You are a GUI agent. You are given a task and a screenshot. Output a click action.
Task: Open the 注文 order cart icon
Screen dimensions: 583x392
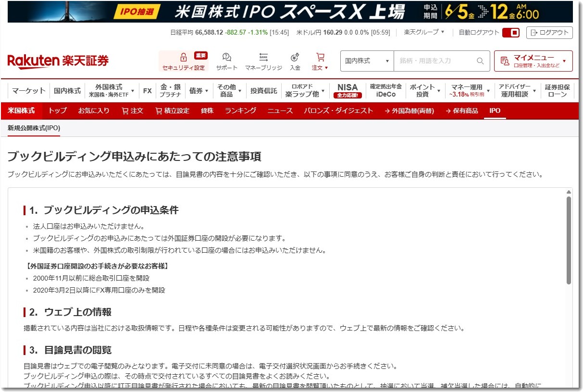pyautogui.click(x=320, y=57)
